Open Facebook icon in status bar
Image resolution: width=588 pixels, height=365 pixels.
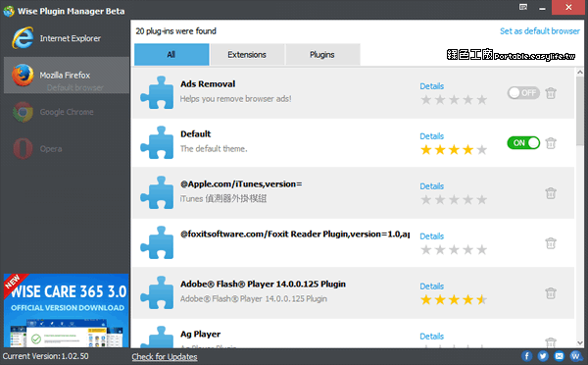click(x=527, y=356)
